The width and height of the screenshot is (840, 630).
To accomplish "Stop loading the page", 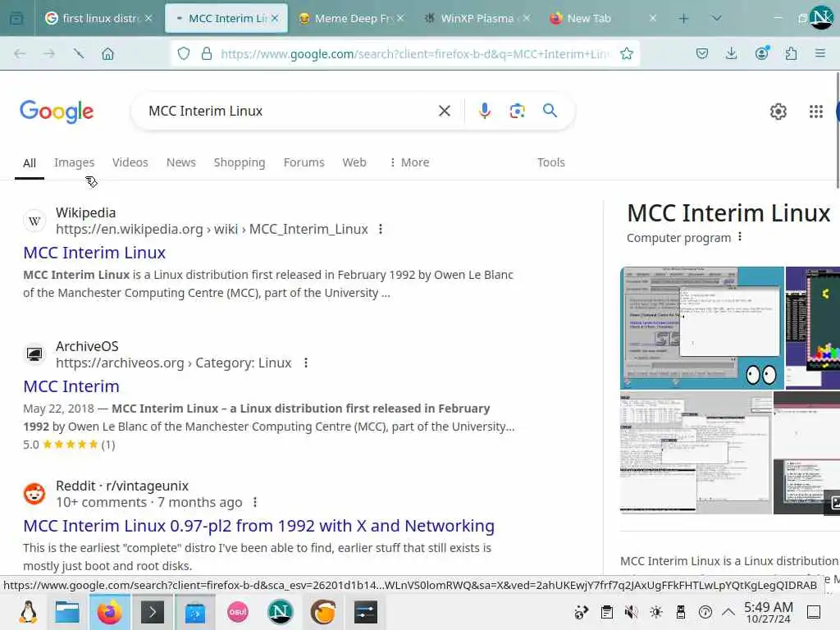I will pos(79,53).
